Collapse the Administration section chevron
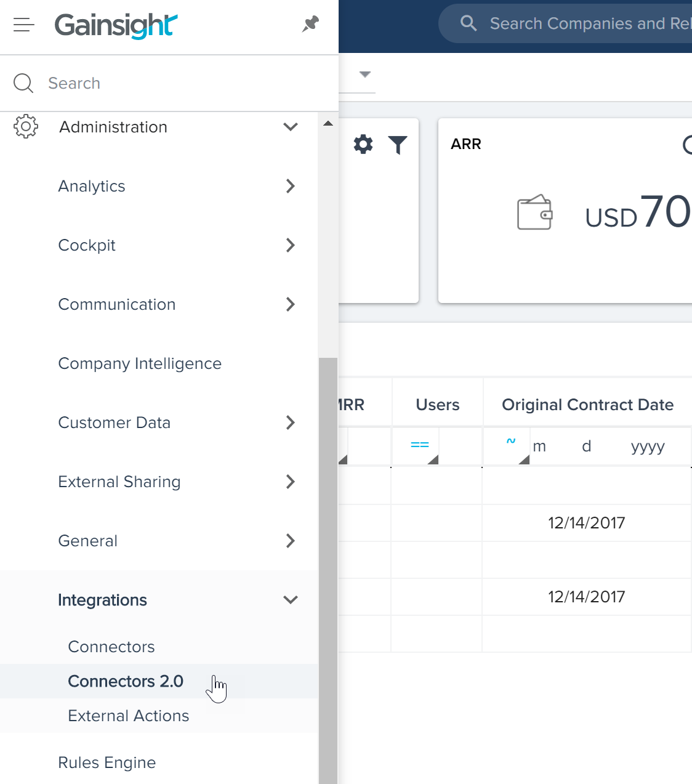Viewport: 692px width, 784px height. (291, 127)
